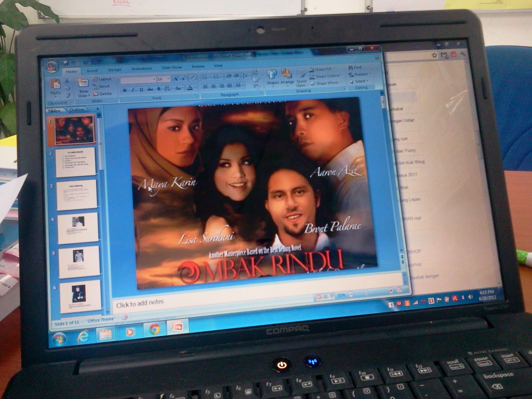
Task: Switch to the Insert ribbon tab
Action: [x=92, y=70]
